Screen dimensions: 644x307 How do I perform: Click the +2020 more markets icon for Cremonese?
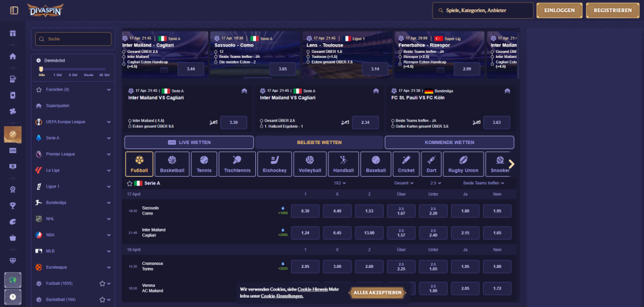tap(282, 266)
